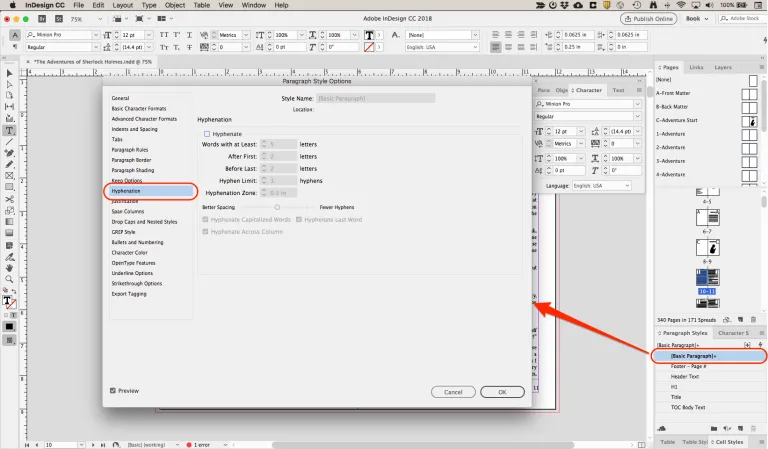Click the Wi-Fi icon in menu bar

point(681,5)
